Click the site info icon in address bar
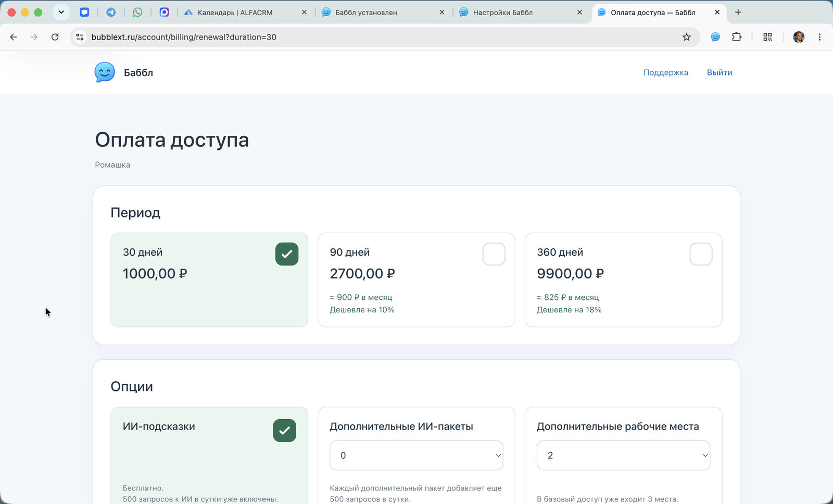 [80, 37]
